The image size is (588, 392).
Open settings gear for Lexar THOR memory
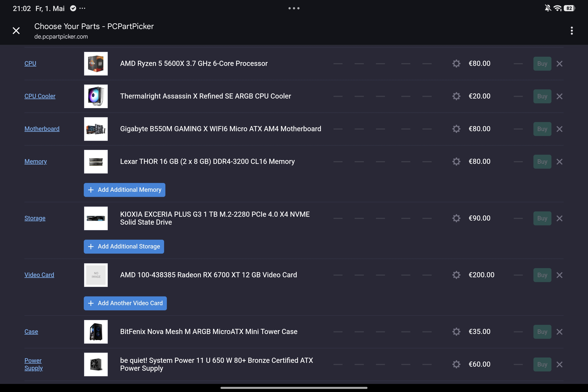[456, 161]
